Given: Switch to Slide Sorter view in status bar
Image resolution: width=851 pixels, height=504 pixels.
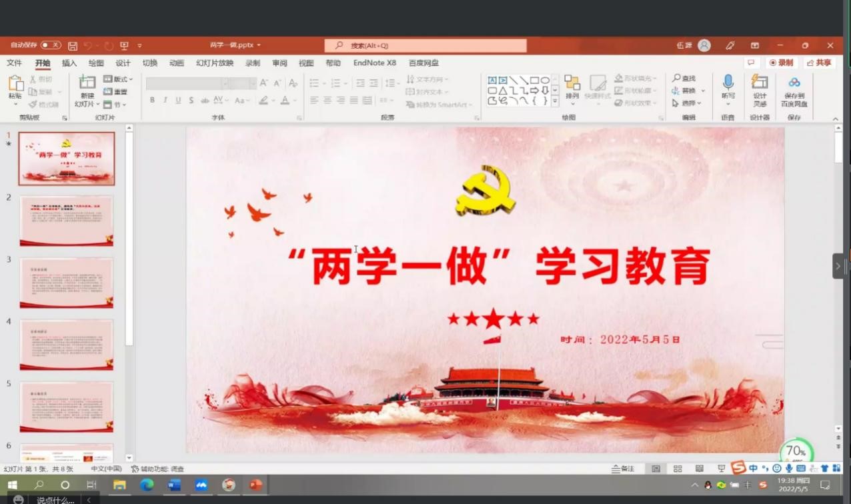Looking at the screenshot, I should click(678, 469).
